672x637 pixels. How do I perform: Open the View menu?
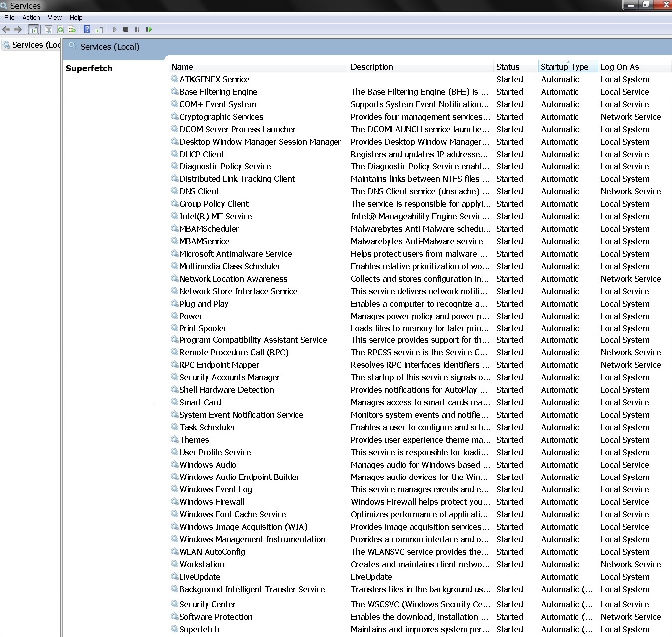[55, 17]
